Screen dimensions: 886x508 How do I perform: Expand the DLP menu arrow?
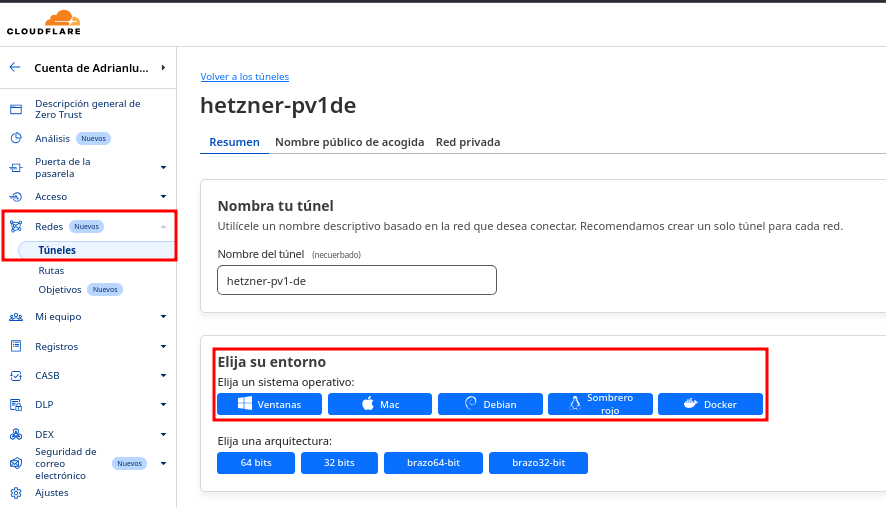[163, 405]
